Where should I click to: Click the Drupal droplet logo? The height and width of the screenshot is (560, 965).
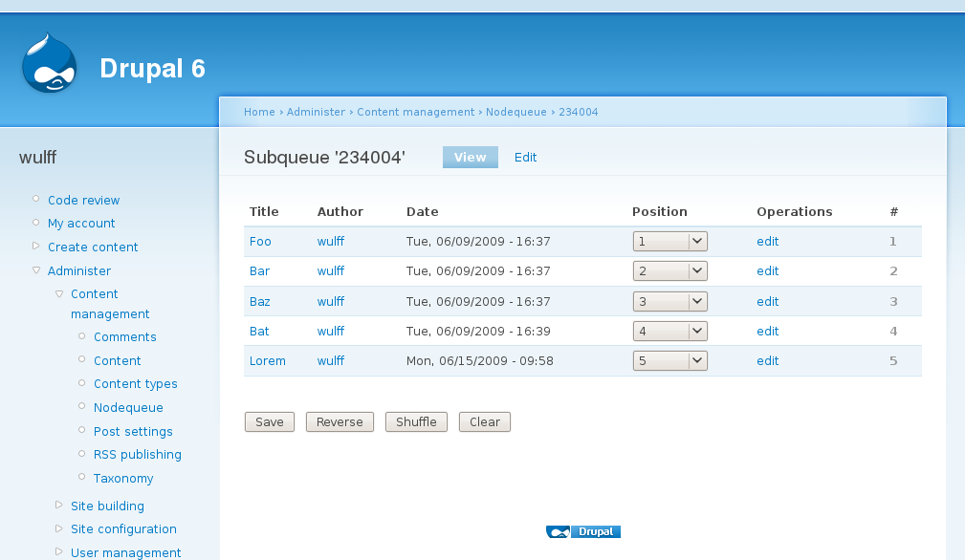(49, 63)
